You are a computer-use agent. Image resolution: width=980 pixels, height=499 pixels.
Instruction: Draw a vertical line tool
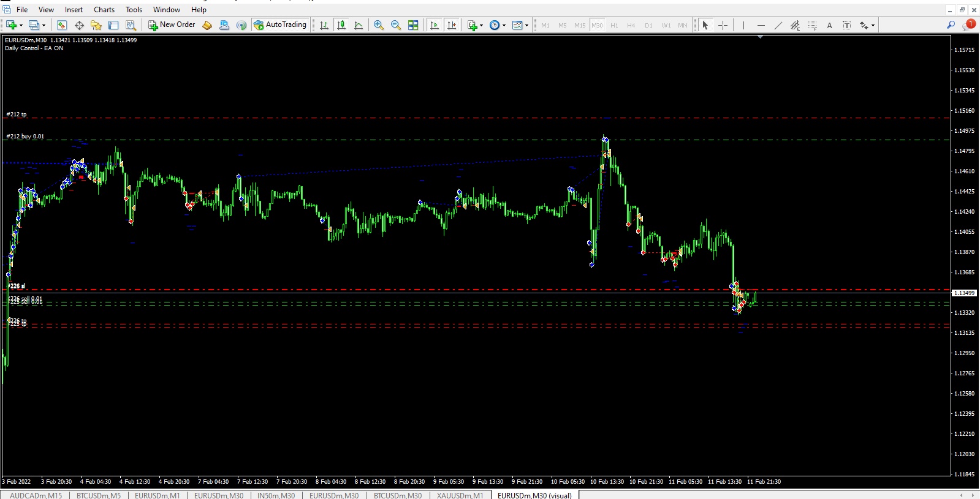pyautogui.click(x=743, y=25)
